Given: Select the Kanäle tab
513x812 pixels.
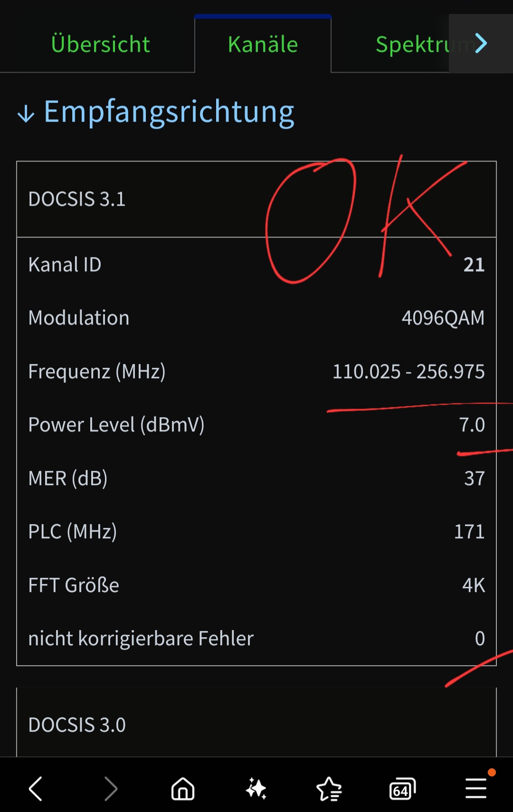Looking at the screenshot, I should [263, 44].
